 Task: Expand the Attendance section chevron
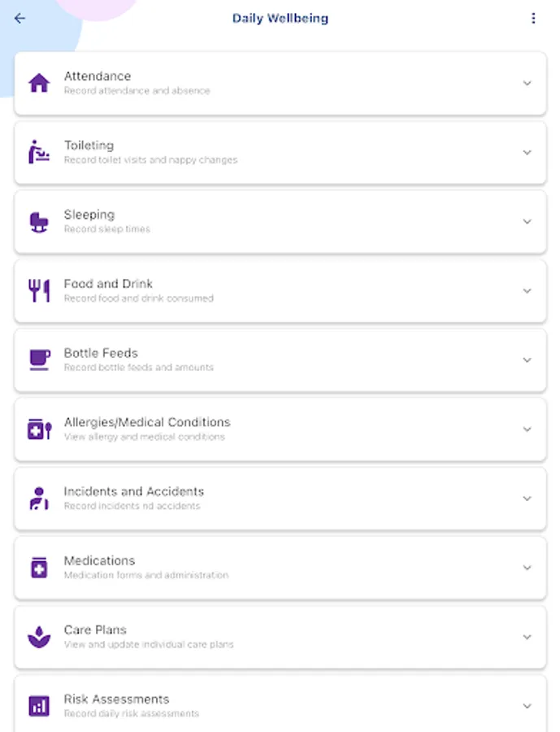click(527, 83)
